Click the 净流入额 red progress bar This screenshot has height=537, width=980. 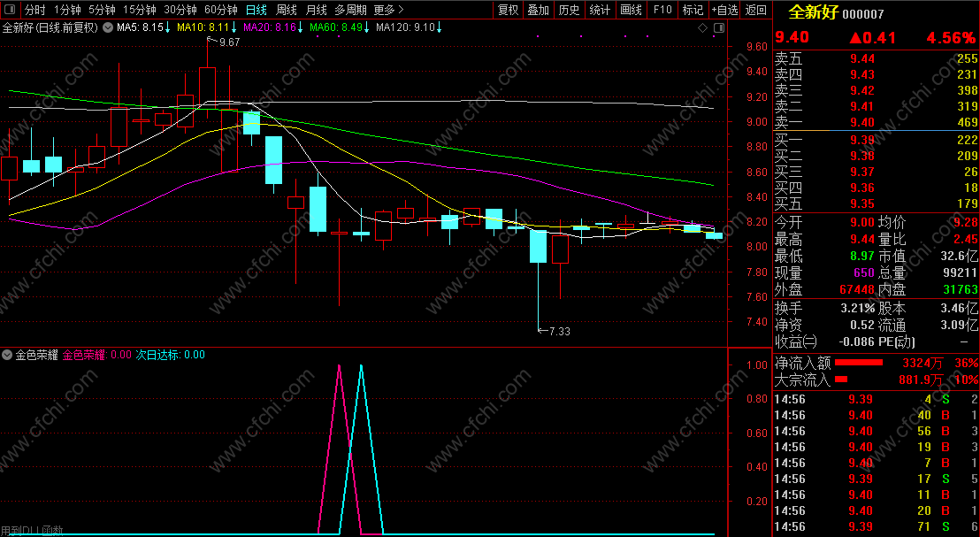859,363
